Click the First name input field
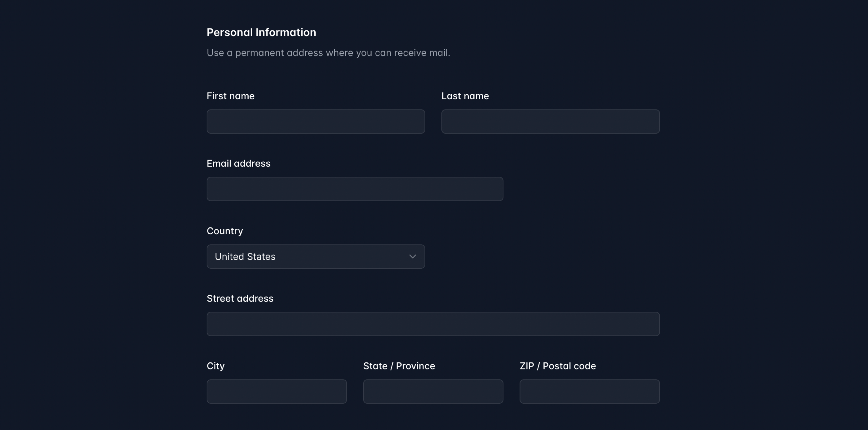 (316, 121)
